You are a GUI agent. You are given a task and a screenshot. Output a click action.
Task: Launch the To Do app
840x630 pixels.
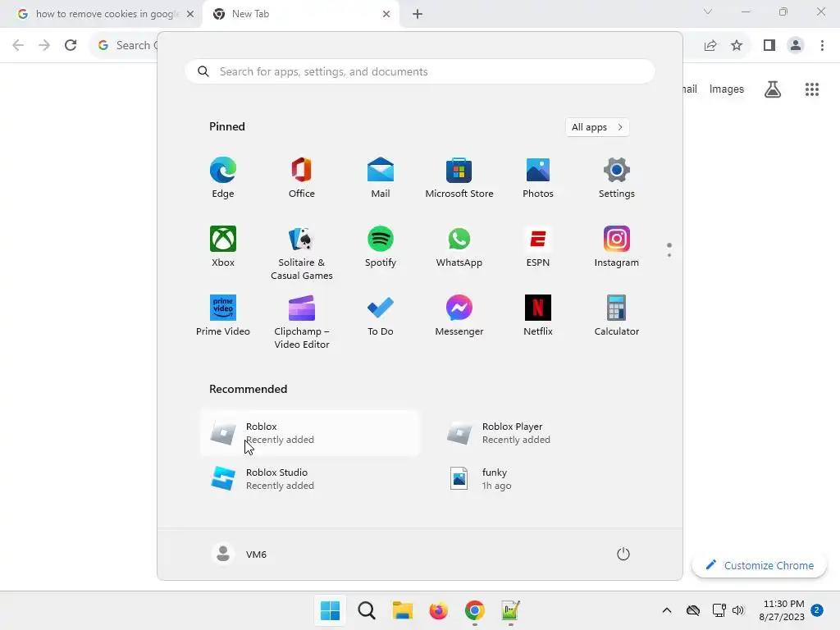(x=381, y=316)
